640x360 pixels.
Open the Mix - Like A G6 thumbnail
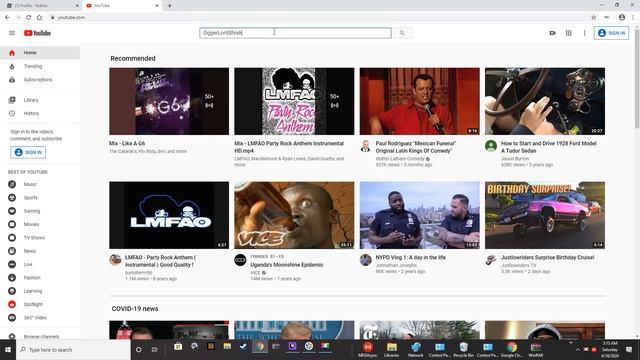pos(169,101)
